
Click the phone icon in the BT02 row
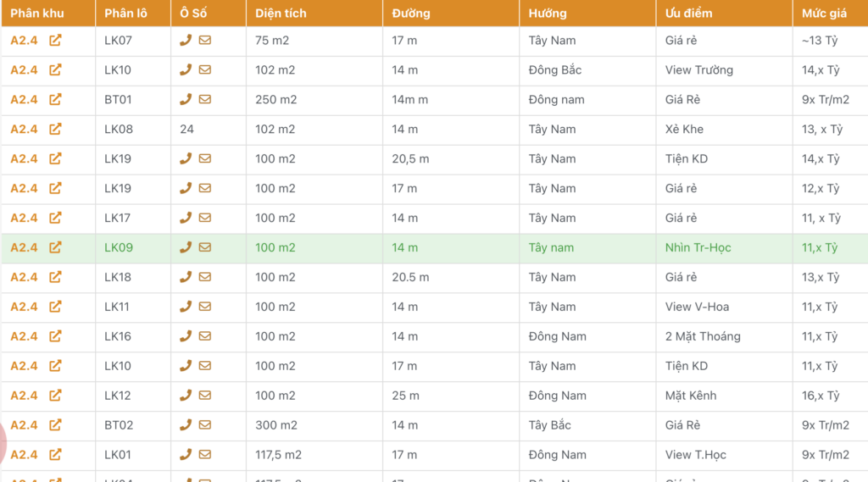(x=186, y=425)
